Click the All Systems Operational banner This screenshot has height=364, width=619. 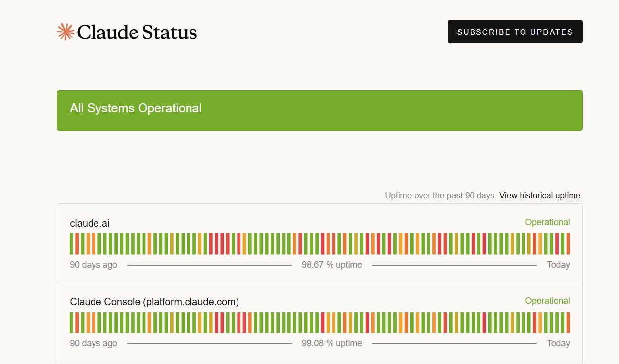320,110
